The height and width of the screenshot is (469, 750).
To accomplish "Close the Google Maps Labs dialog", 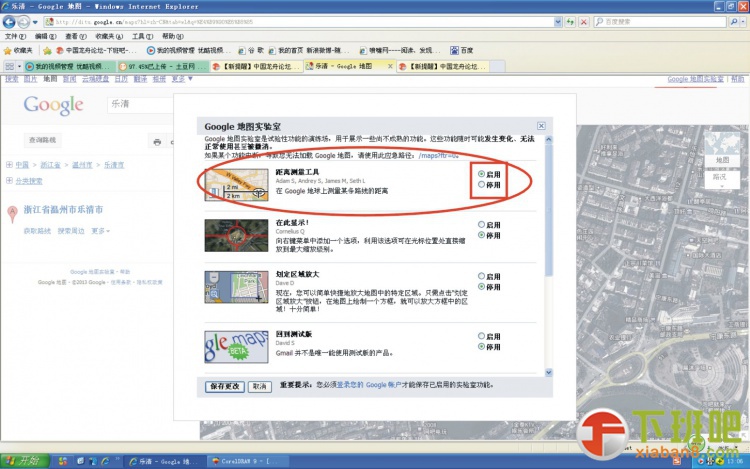I will pos(541,126).
